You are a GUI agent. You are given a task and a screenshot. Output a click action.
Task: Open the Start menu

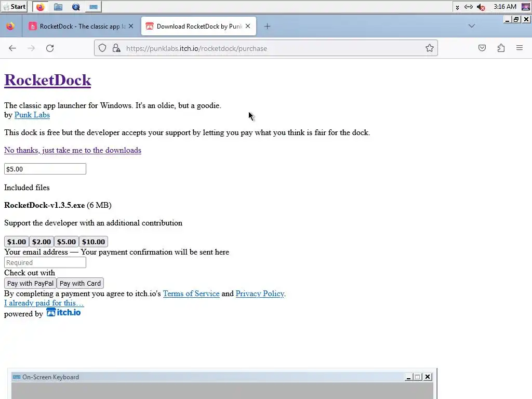(14, 7)
